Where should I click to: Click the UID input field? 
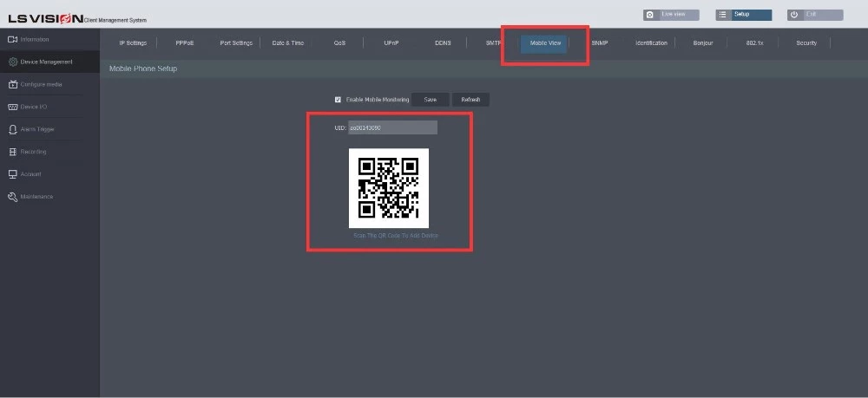392,127
